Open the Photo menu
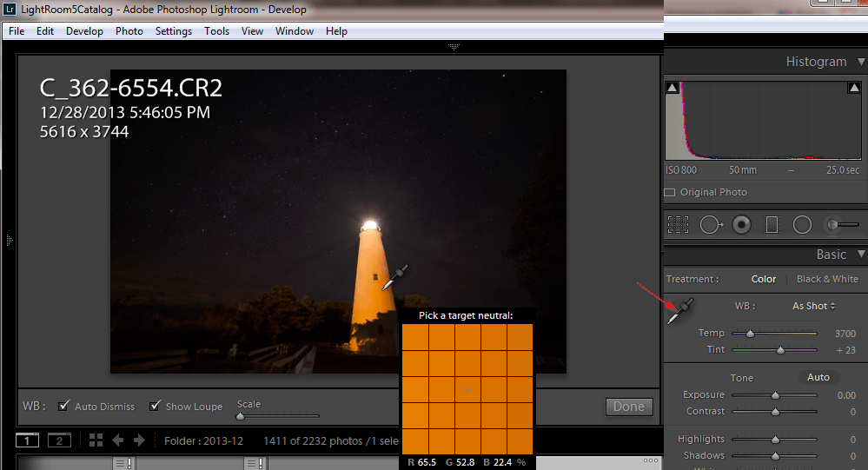Image resolution: width=868 pixels, height=470 pixels. click(129, 31)
